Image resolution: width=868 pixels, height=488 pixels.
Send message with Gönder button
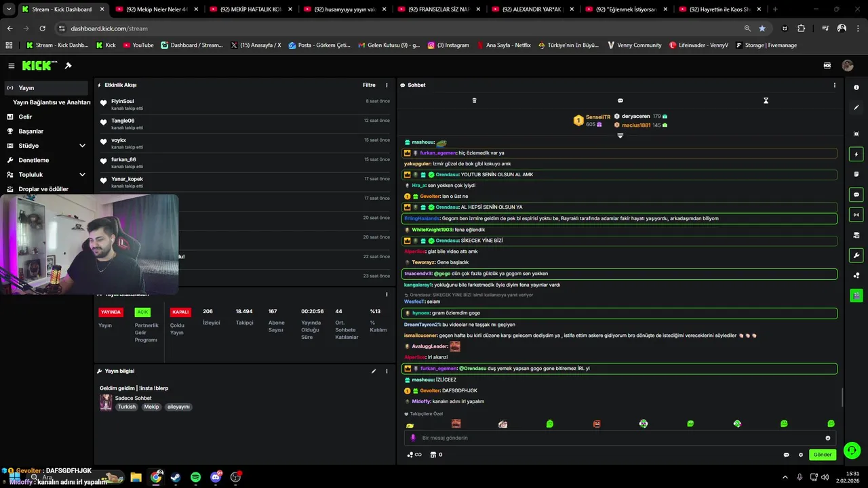823,455
